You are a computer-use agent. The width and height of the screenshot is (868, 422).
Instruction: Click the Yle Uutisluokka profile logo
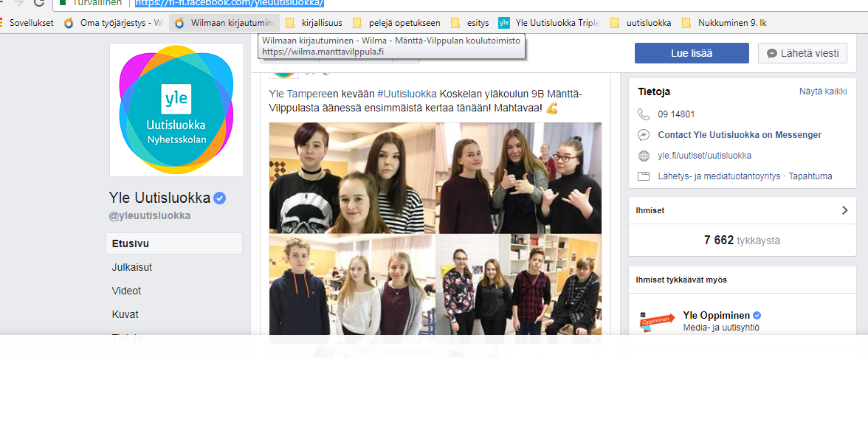(x=176, y=109)
